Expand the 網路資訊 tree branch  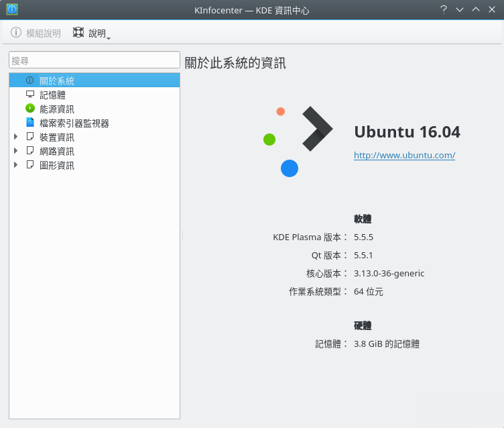point(15,150)
